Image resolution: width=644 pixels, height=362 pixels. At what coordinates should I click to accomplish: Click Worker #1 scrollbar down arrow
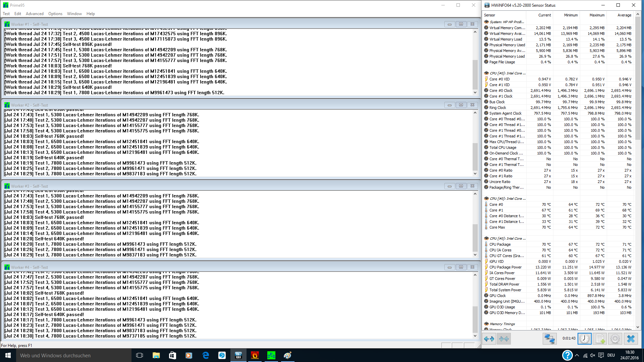point(475,93)
